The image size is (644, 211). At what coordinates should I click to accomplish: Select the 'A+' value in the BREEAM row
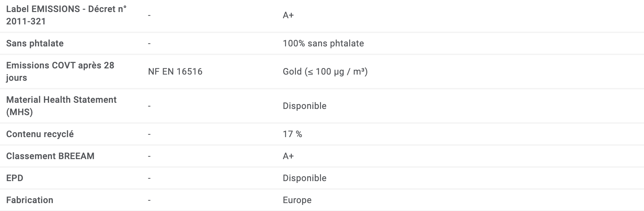(x=288, y=156)
